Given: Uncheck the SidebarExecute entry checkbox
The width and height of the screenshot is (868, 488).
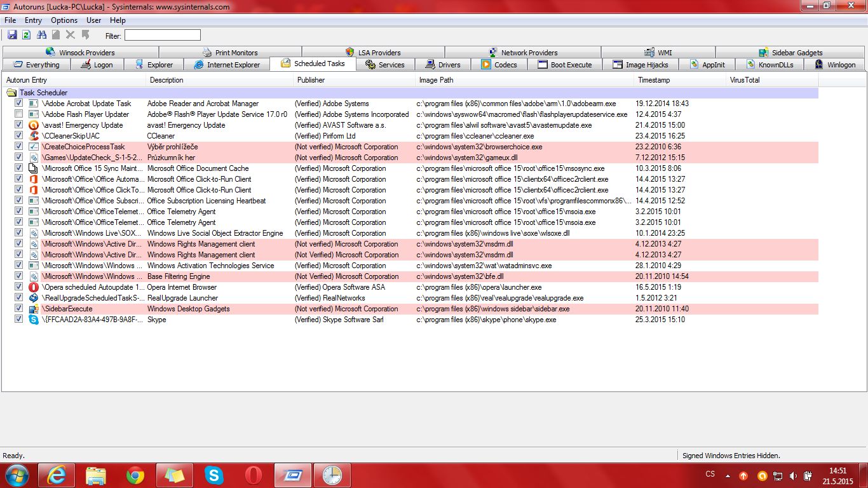Looking at the screenshot, I should (x=19, y=308).
